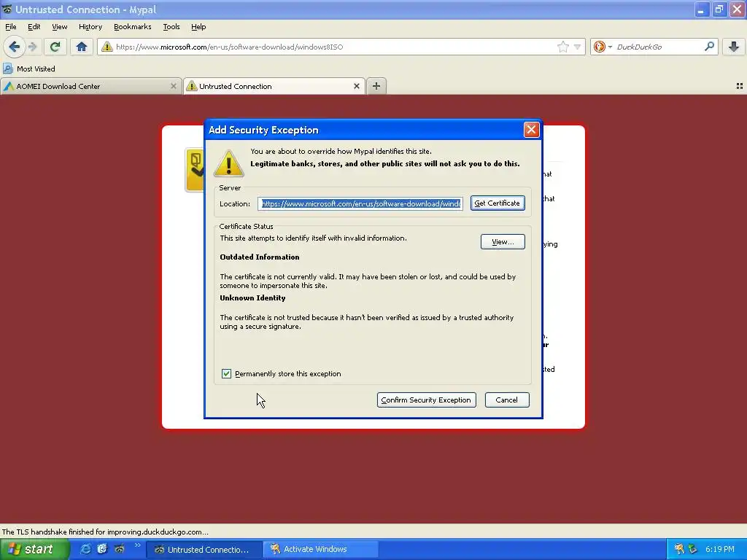Open the Downloads arrow button
747x560 pixels.
734,47
